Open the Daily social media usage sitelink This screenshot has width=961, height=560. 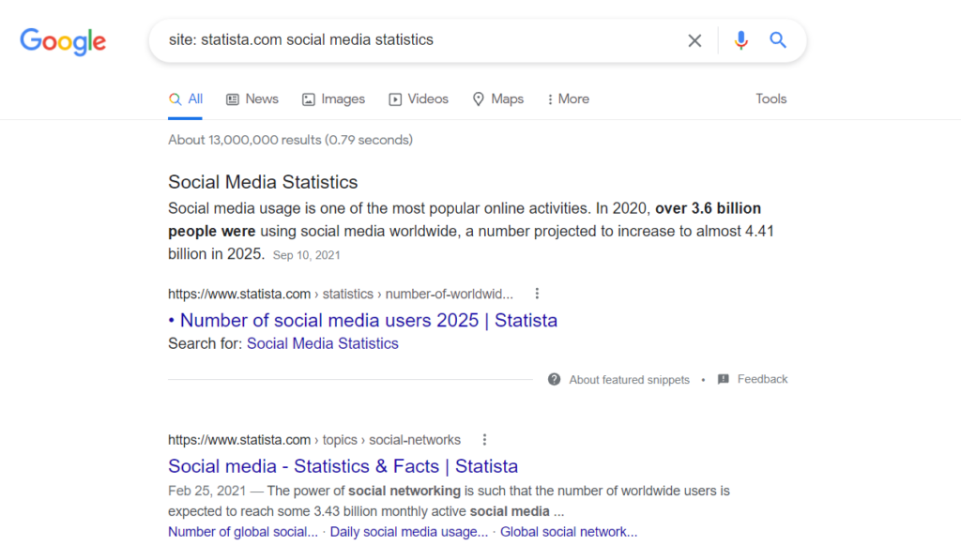408,532
